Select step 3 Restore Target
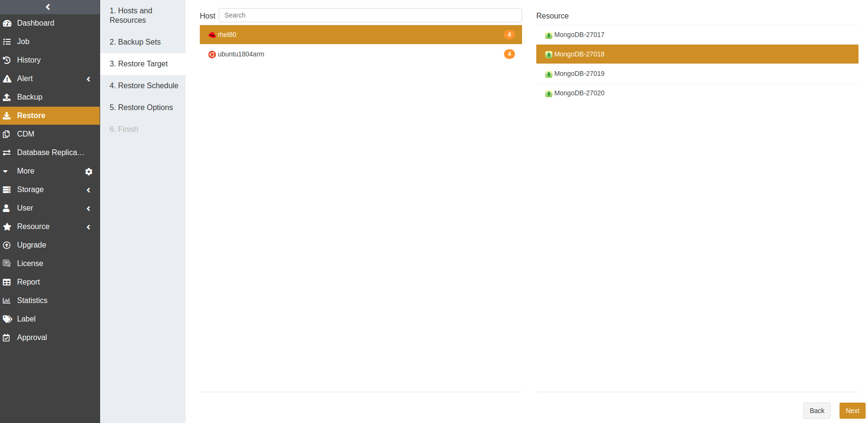Image resolution: width=868 pixels, height=423 pixels. click(143, 64)
